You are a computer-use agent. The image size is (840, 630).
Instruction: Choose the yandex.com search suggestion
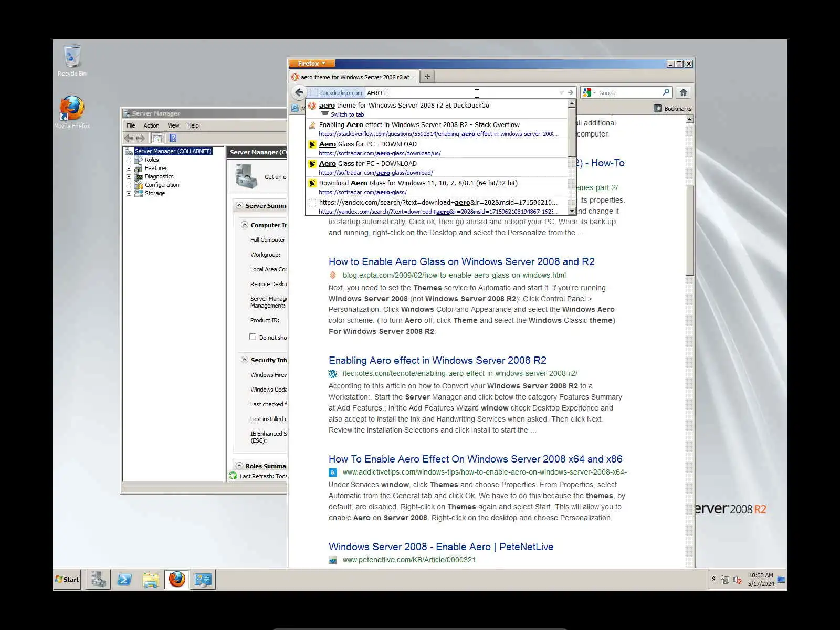coord(437,206)
